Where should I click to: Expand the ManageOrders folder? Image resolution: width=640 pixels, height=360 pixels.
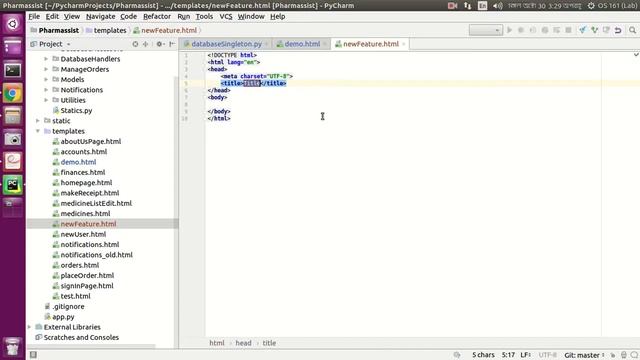click(46, 69)
